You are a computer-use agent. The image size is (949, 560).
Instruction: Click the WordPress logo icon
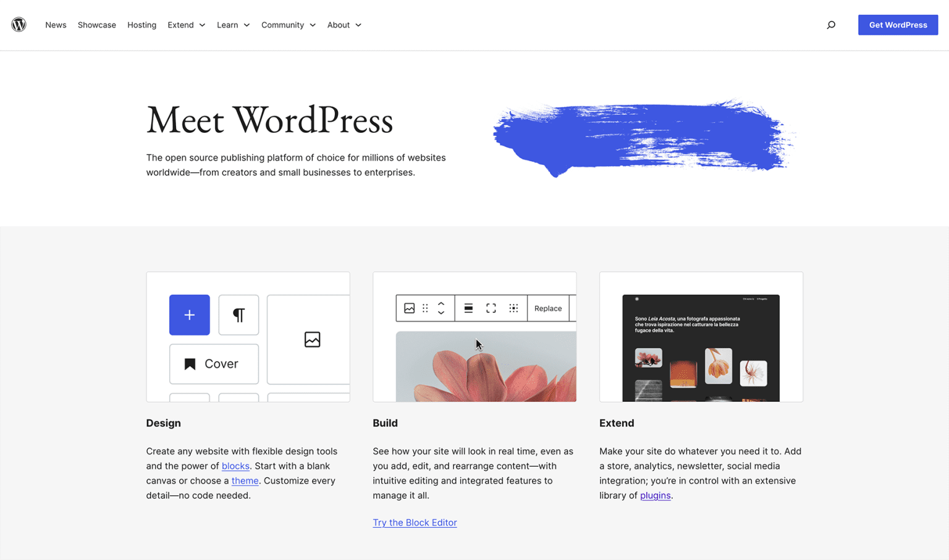(19, 25)
